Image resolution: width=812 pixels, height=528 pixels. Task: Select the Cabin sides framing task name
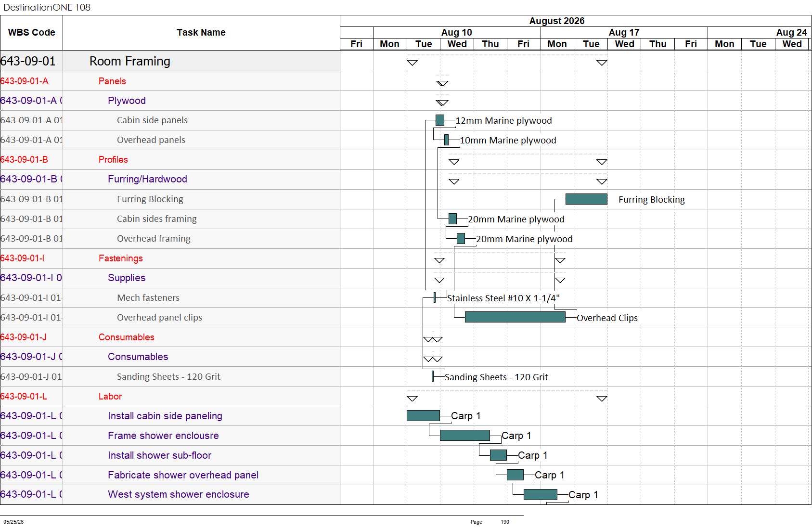tap(157, 219)
